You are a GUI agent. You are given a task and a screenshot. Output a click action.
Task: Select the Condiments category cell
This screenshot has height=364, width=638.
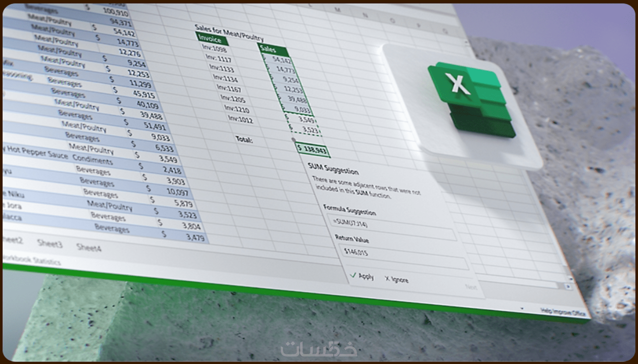[x=92, y=160]
